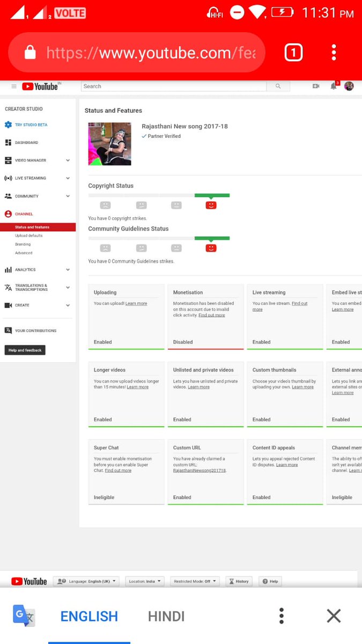
Task: Open the YouTube hamburger menu
Action: tap(14, 86)
